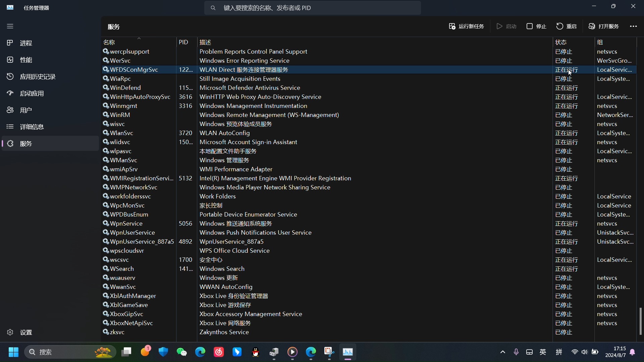Click the WpnService gear icon
The image size is (644, 362).
click(106, 223)
